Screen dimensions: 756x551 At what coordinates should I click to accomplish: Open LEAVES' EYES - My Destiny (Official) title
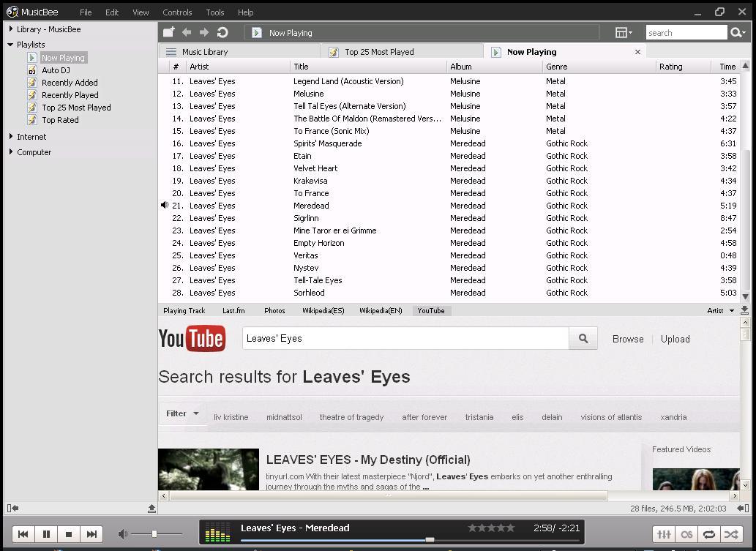[368, 460]
